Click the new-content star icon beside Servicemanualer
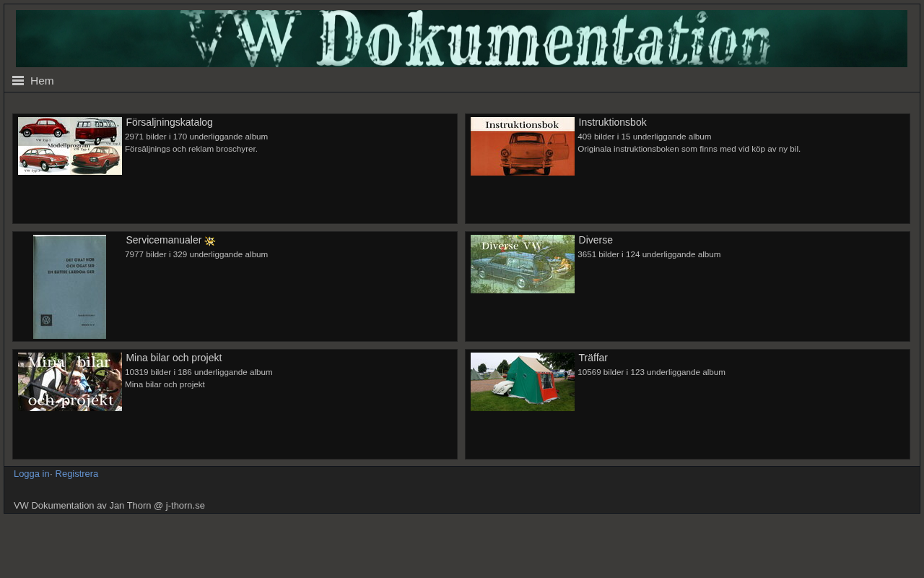924x578 pixels. tap(210, 241)
